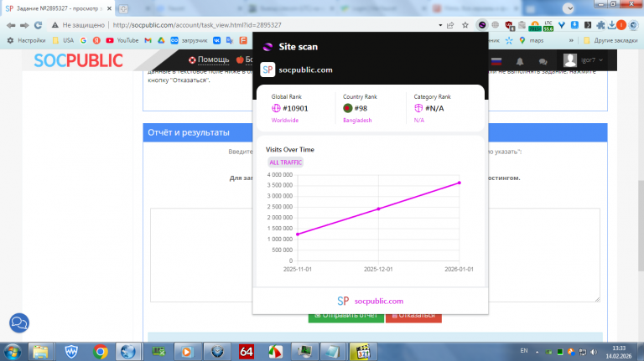
Task: Open notifications bell icon
Action: (x=520, y=61)
